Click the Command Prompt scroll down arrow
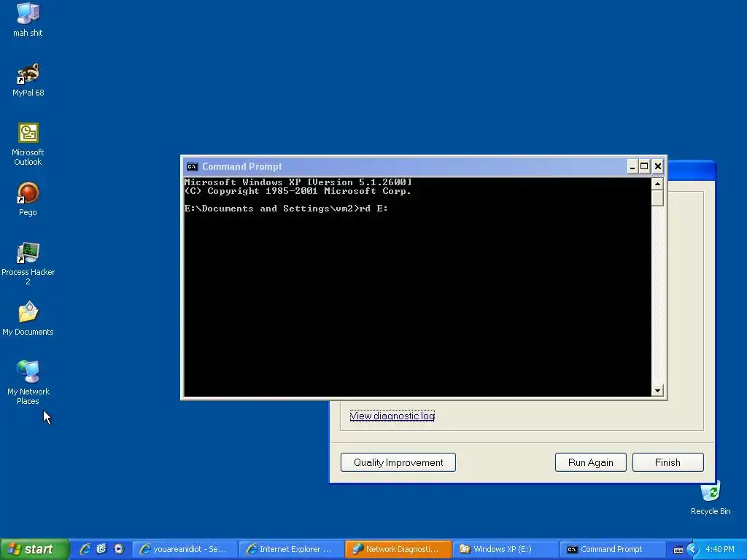This screenshot has height=560, width=747. pyautogui.click(x=657, y=391)
